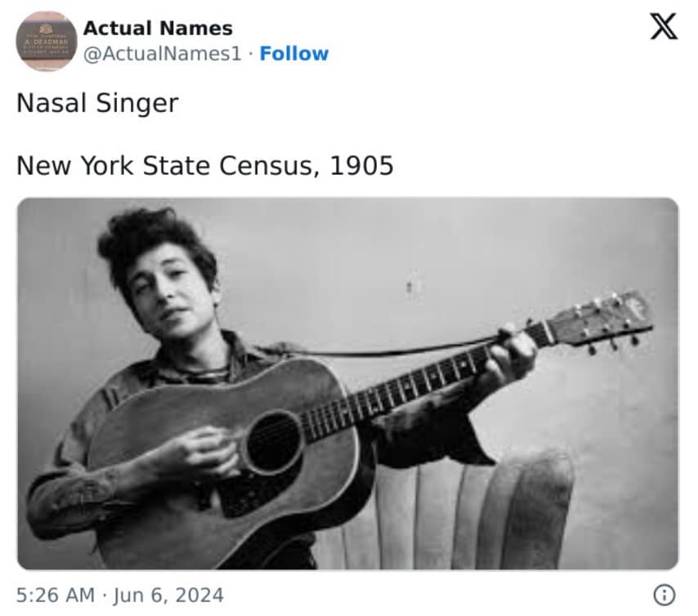
Task: Open the tweet info icon
Action: pos(666,596)
